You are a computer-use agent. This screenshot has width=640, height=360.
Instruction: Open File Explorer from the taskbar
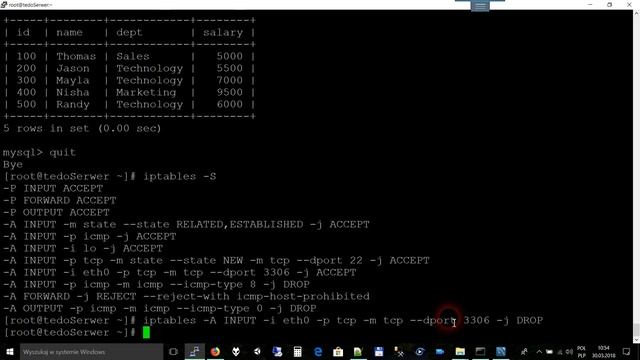[460, 352]
